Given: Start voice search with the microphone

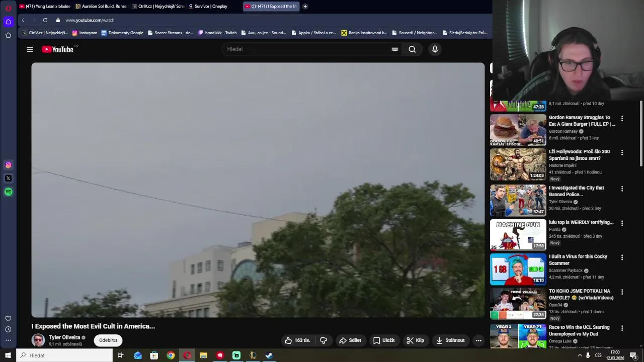Looking at the screenshot, I should [435, 49].
